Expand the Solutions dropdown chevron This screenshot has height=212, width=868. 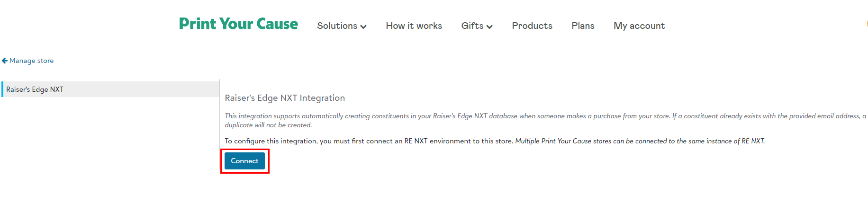coord(363,27)
